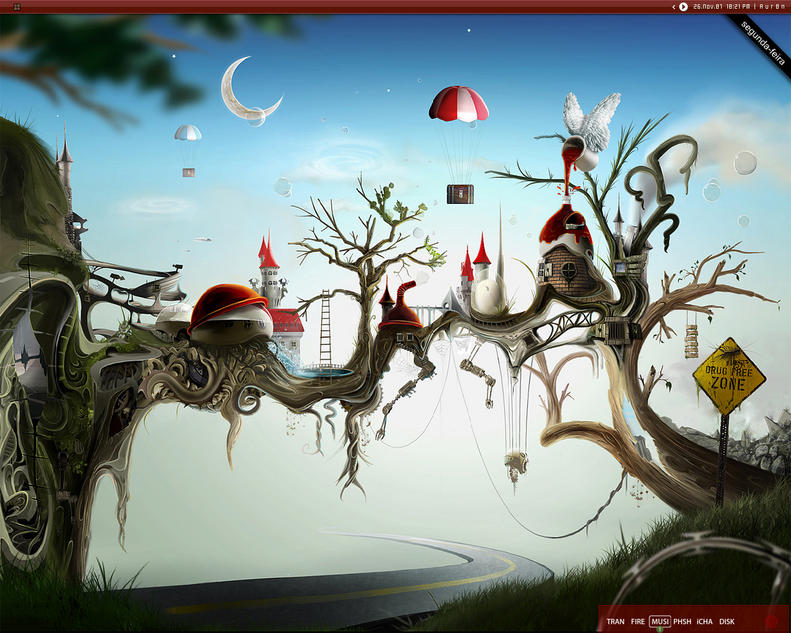Click the 'R u r 0 m' status text

(x=772, y=7)
